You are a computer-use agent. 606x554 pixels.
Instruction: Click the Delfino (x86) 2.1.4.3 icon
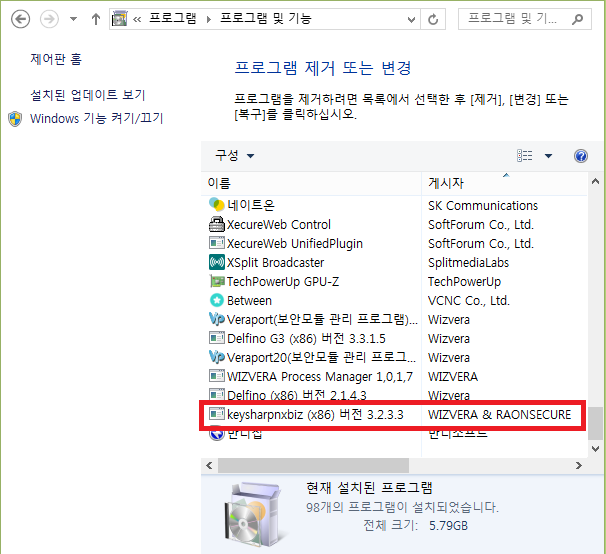[x=216, y=395]
